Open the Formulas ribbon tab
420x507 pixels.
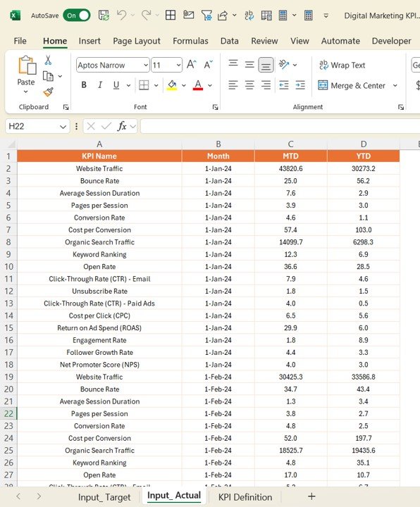tap(190, 41)
